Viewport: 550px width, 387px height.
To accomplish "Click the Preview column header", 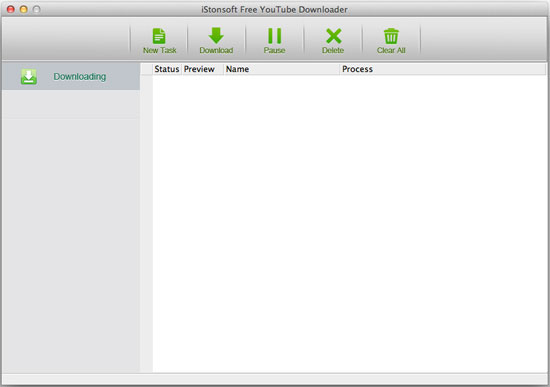I will point(202,69).
